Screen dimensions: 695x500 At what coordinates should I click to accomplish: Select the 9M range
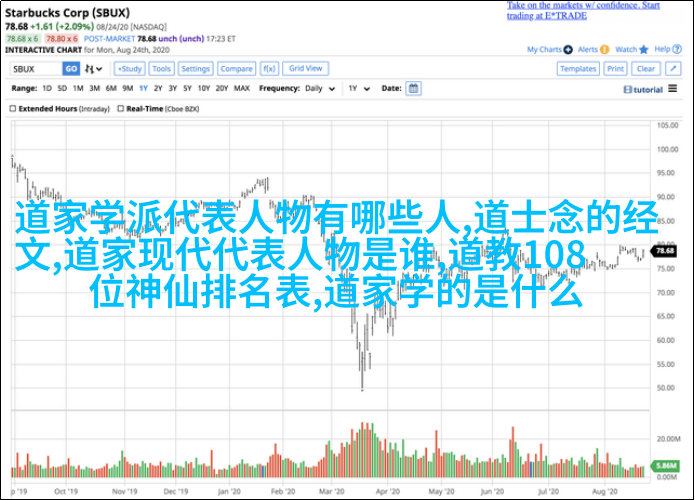click(x=128, y=88)
